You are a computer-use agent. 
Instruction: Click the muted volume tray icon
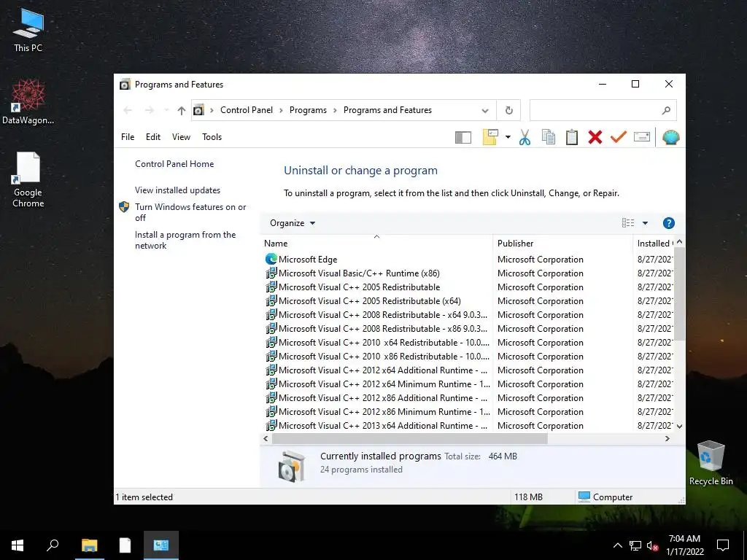coord(652,545)
